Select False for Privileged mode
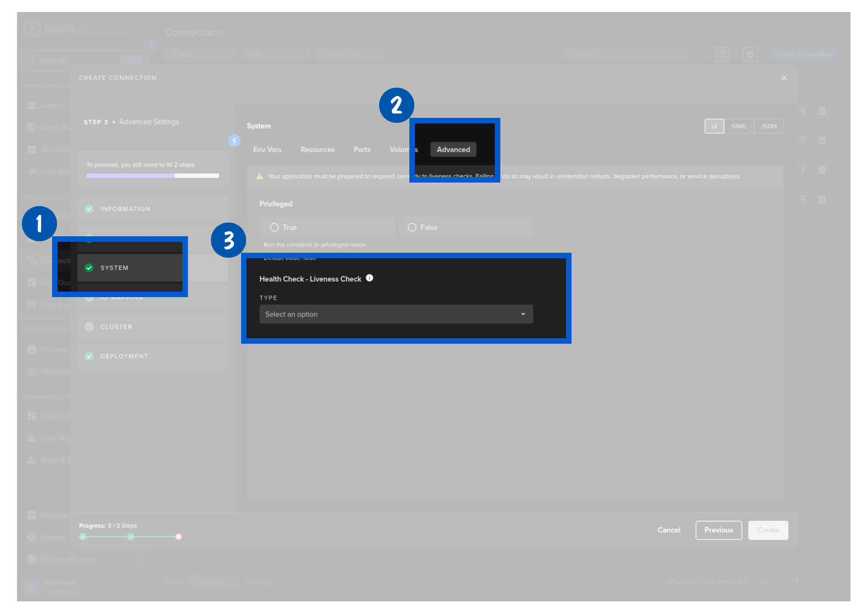Screen dimensions: 868x614 point(412,228)
